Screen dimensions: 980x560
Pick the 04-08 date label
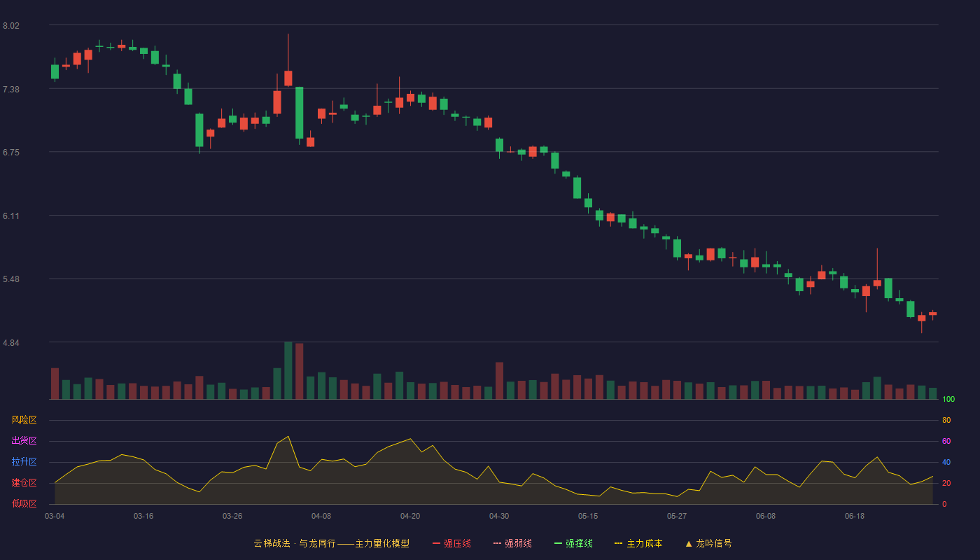321,516
